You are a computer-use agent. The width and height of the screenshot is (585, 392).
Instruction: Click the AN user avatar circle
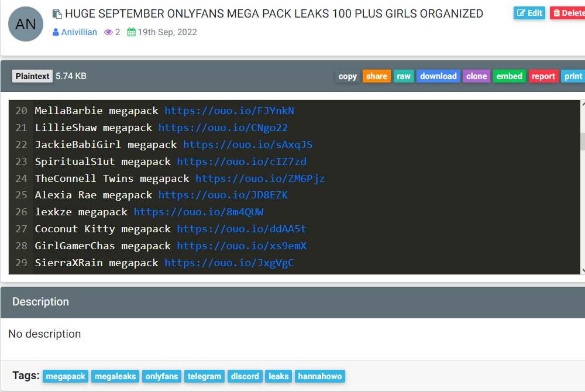pyautogui.click(x=26, y=24)
